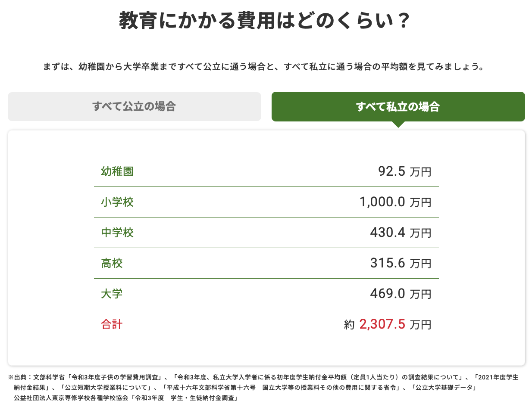
Task: Click the 1,000.0 万円 elementary amount
Action: tap(395, 202)
